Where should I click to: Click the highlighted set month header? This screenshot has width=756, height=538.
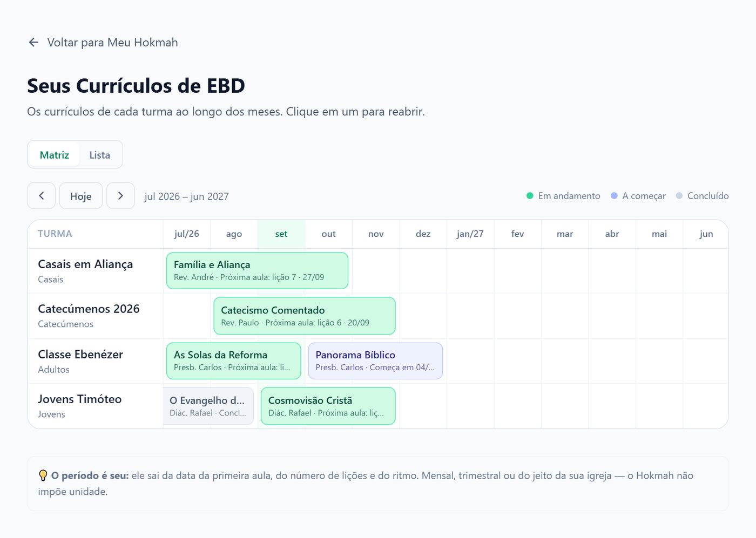point(281,234)
